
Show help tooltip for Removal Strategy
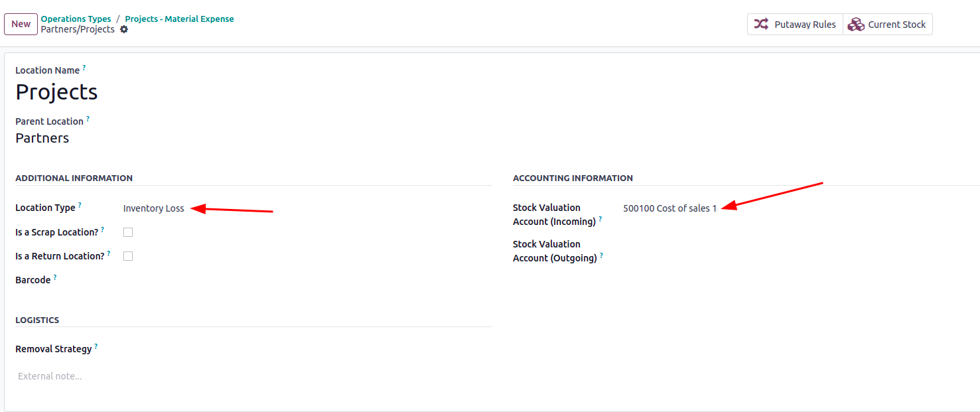click(x=96, y=346)
